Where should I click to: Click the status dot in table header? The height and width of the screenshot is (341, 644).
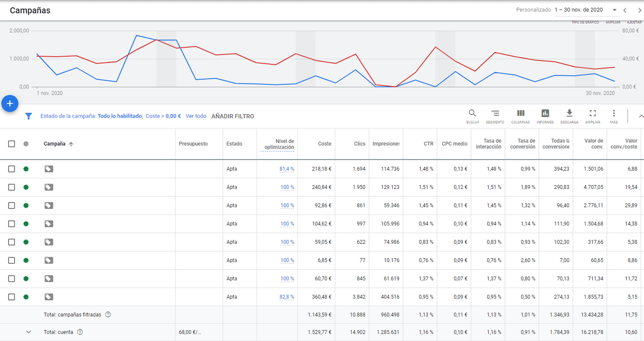[x=26, y=144]
